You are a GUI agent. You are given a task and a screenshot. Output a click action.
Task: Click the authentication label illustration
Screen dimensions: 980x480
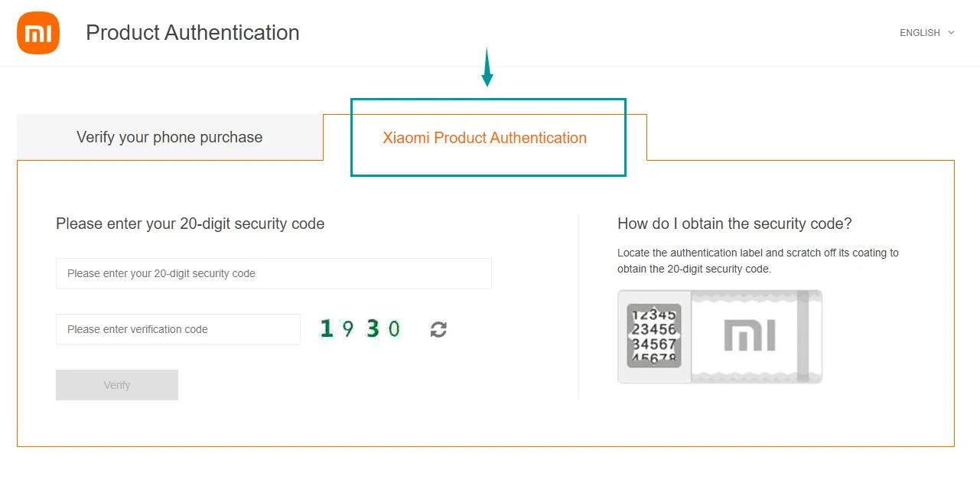pyautogui.click(x=719, y=336)
